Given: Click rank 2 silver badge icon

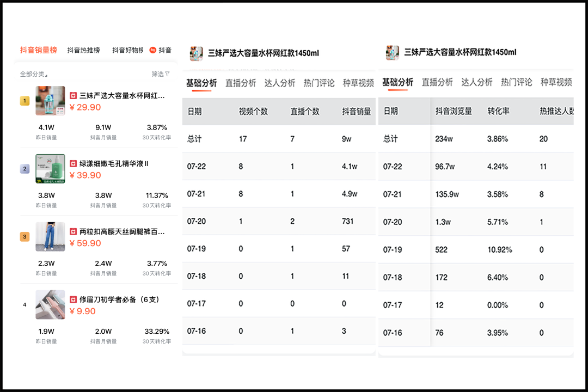Looking at the screenshot, I should click(x=24, y=168).
